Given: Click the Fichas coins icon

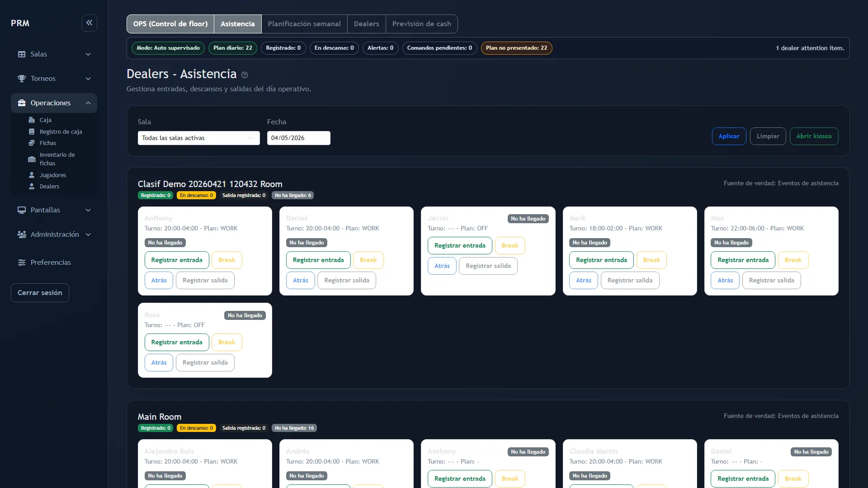Looking at the screenshot, I should (32, 143).
